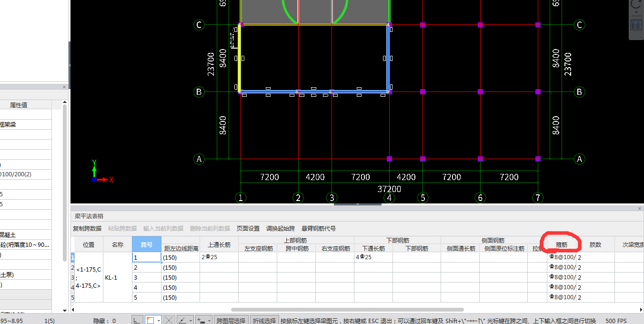The height and width of the screenshot is (324, 644).
Task: Close the 梁平法表格 panel
Action: tap(640, 208)
